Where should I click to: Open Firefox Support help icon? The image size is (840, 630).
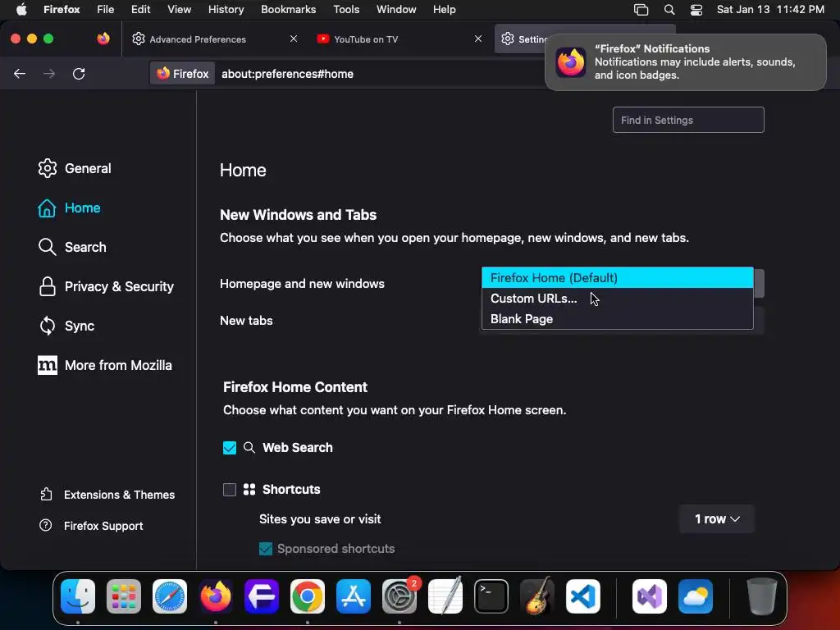(46, 526)
